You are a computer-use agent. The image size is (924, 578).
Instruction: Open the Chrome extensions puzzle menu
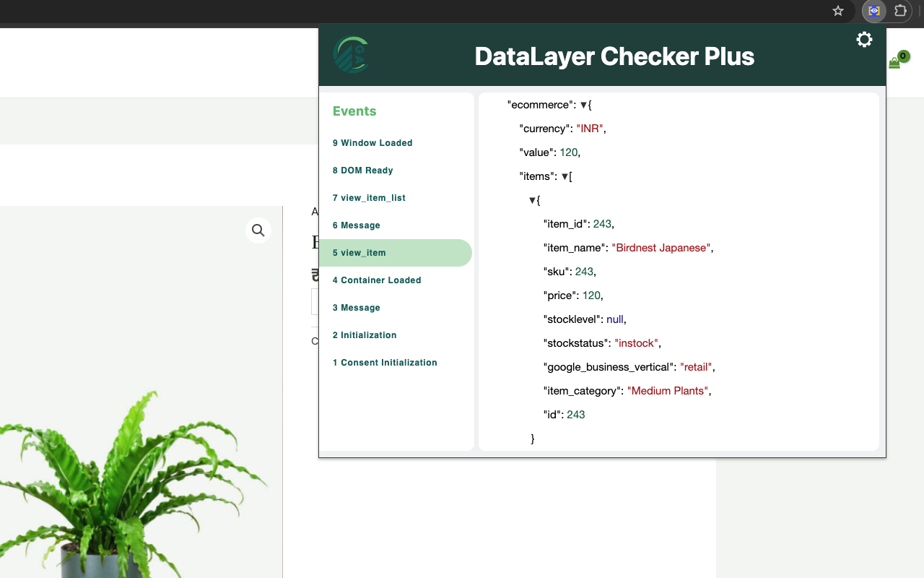point(900,11)
